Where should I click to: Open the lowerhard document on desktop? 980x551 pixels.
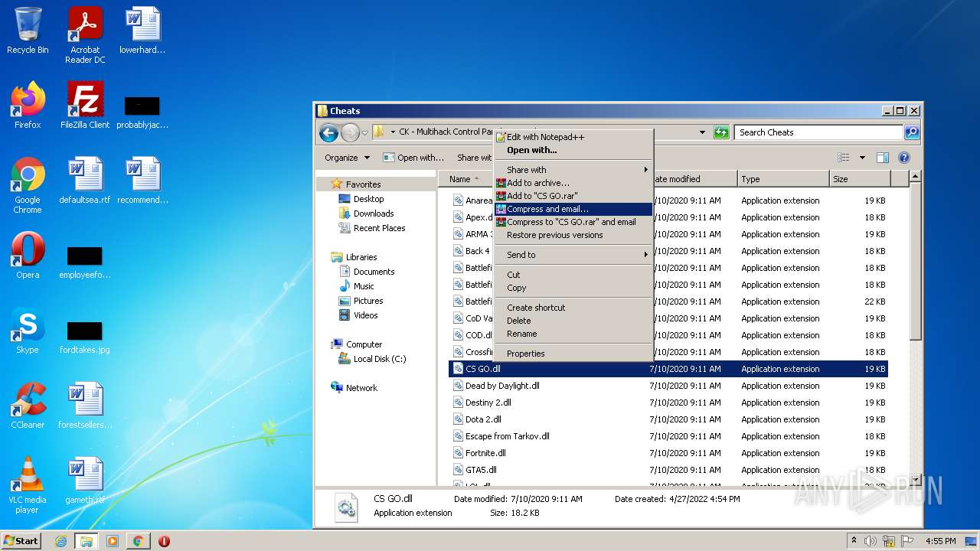142,31
